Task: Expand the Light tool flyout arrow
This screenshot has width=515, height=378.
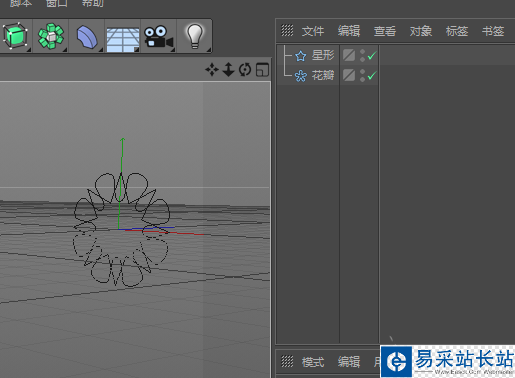Action: pos(209,50)
